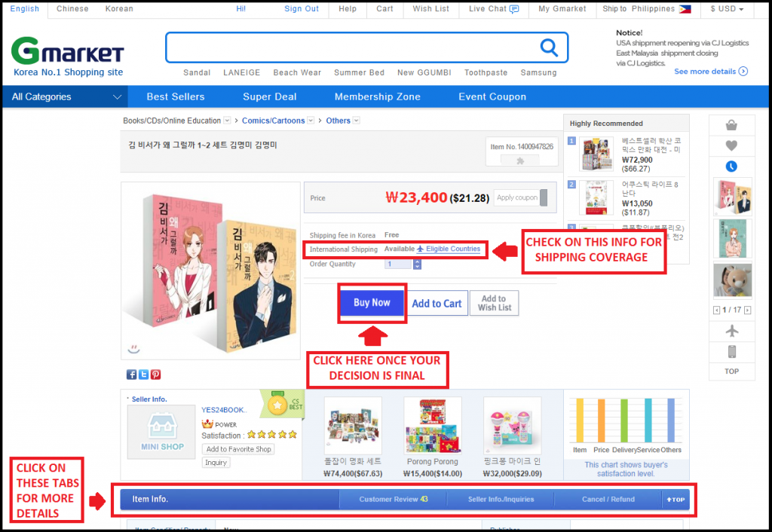Click Add to Cart button
Viewport: 772px width, 532px height.
coord(437,303)
